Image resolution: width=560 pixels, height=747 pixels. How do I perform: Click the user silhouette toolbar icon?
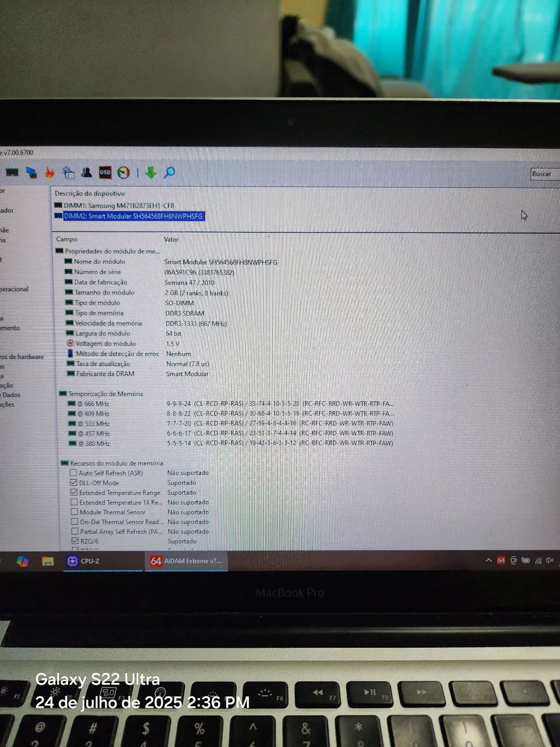click(x=87, y=173)
